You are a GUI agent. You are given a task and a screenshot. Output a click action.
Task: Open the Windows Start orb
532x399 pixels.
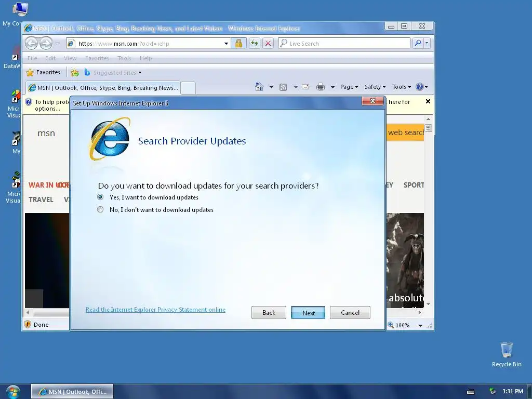tap(12, 392)
